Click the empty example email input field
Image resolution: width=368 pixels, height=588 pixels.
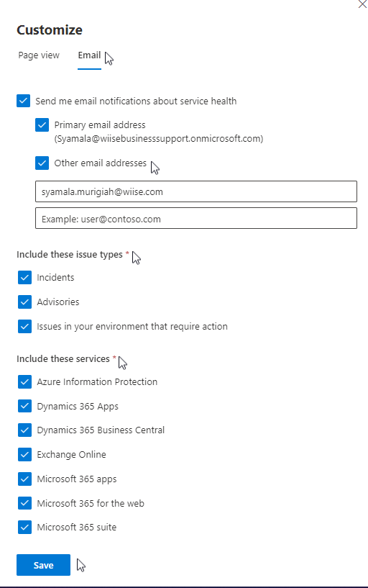pos(196,219)
